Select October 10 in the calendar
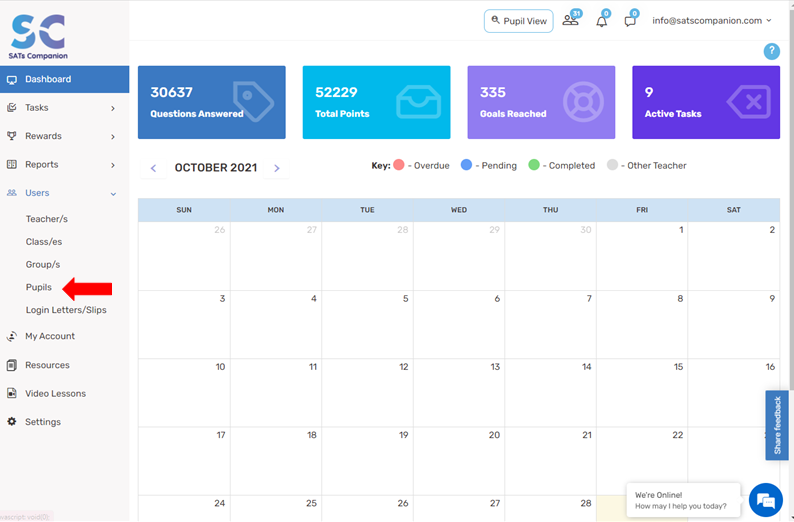 pos(184,393)
